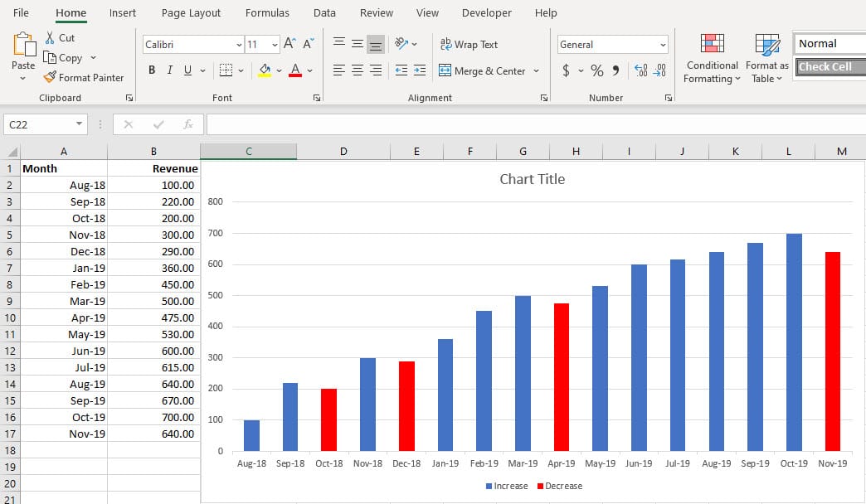Open the Calibri font name dropdown
866x504 pixels.
(240, 45)
